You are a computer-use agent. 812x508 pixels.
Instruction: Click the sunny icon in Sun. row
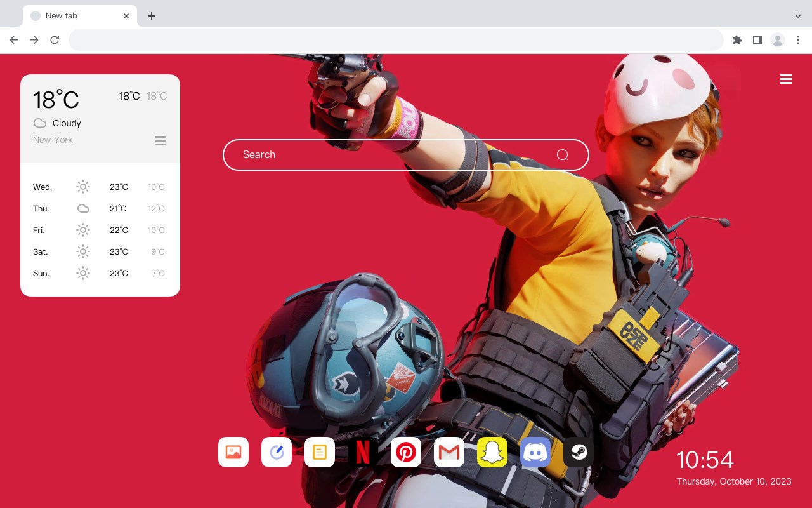tap(83, 273)
